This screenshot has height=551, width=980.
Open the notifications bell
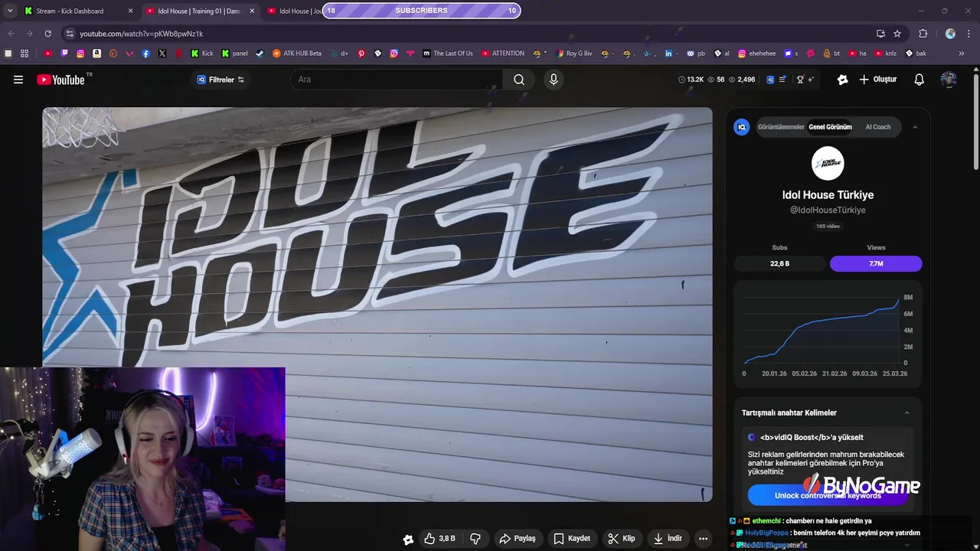[x=920, y=80]
